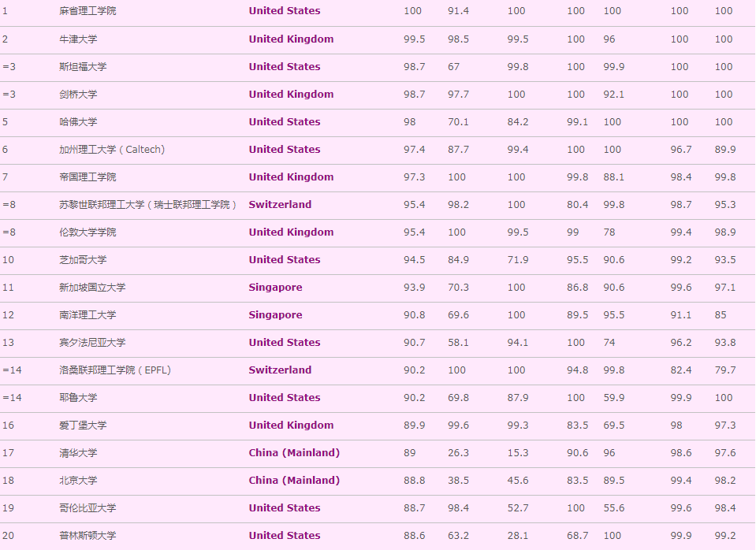Click the university name 清华大学
Image resolution: width=756 pixels, height=550 pixels.
coord(78,452)
